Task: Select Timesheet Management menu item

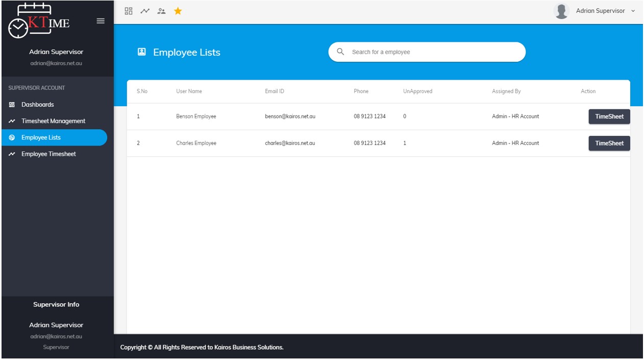Action: [x=54, y=121]
